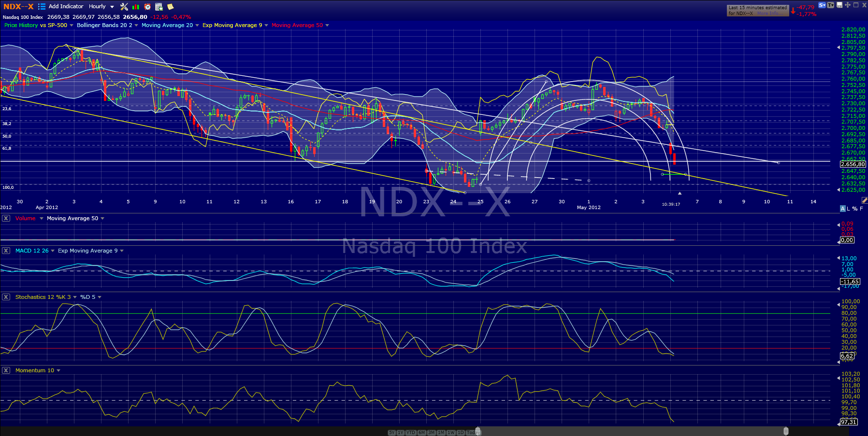Maximize the chart panel

coord(856,5)
